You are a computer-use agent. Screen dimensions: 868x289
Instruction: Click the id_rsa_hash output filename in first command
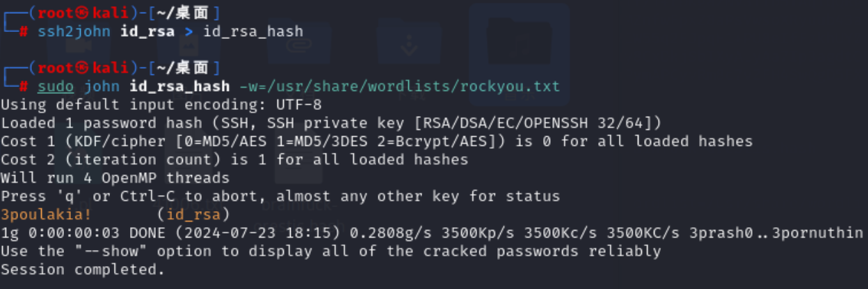click(x=252, y=32)
